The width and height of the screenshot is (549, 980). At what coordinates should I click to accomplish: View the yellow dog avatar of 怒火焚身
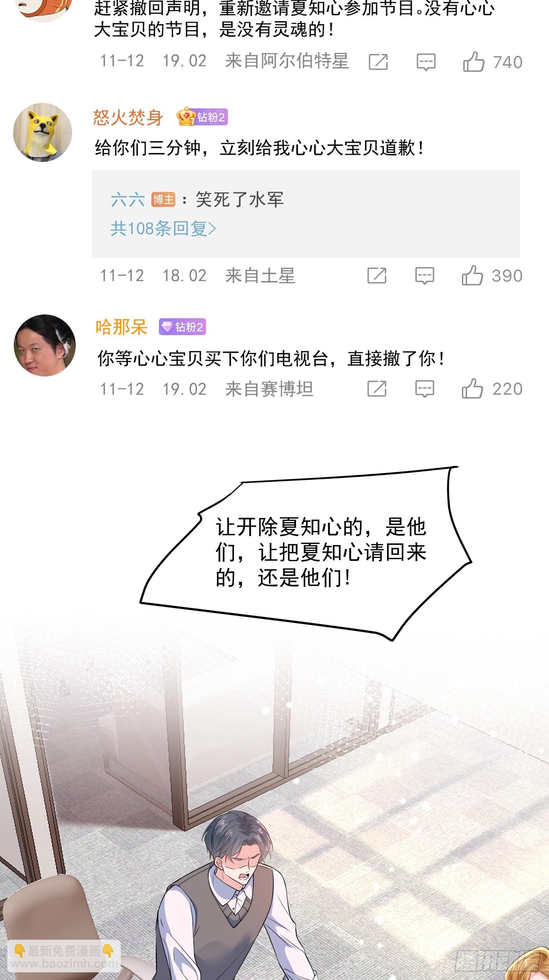(x=43, y=132)
